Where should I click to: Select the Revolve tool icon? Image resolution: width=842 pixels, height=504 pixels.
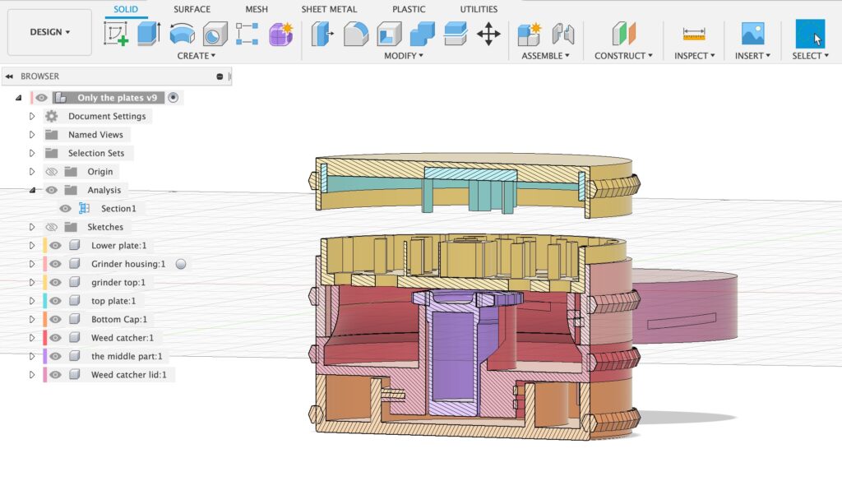182,34
